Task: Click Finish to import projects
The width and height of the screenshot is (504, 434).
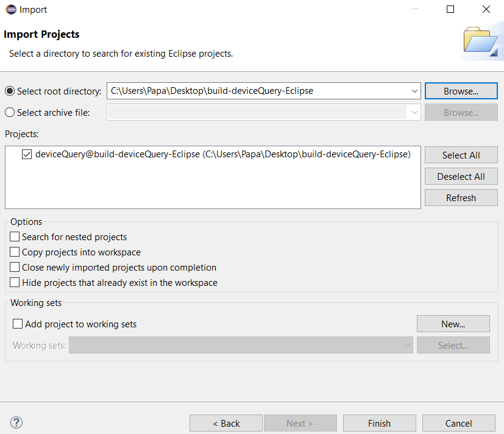Action: (x=379, y=423)
